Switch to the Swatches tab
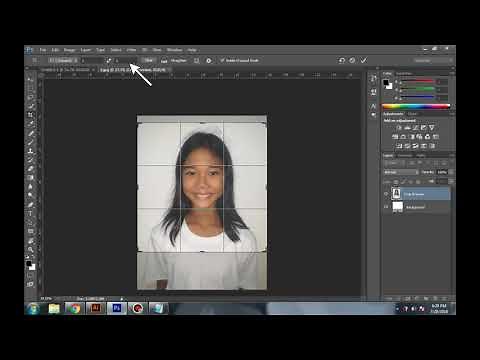The image size is (480, 360). coord(404,73)
